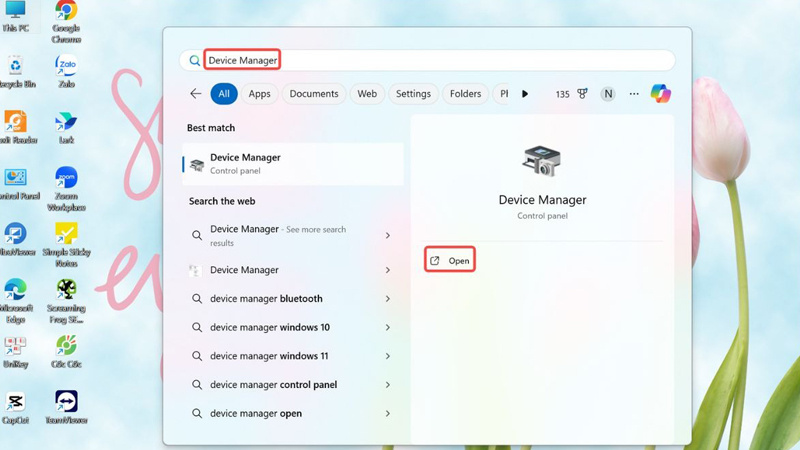
Task: Launch Screaming Frog SEO shortcut
Action: tap(66, 301)
